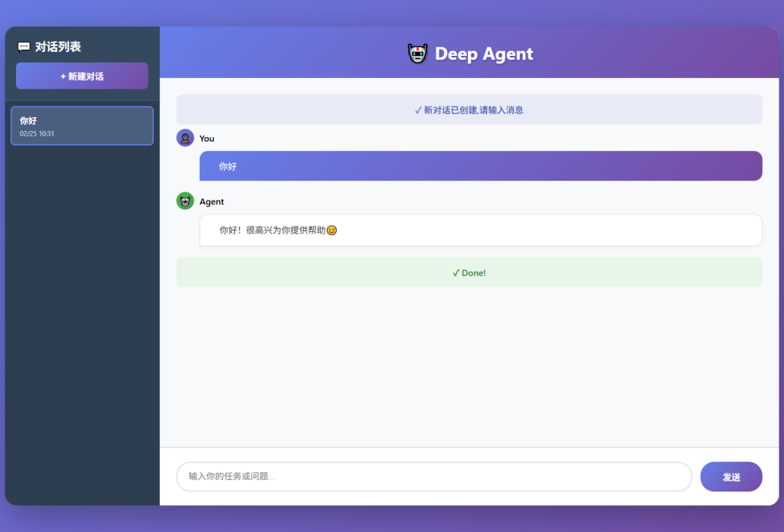This screenshot has height=532, width=784.
Task: Click the You sender label
Action: click(207, 139)
